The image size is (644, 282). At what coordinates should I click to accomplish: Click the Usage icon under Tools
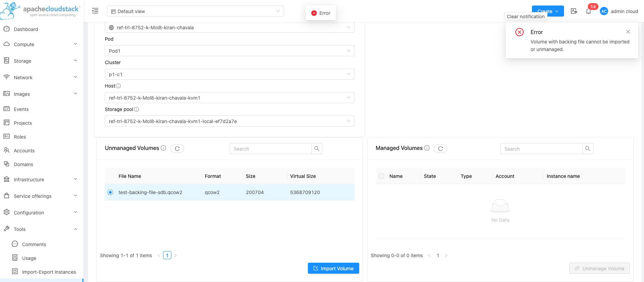(15, 258)
